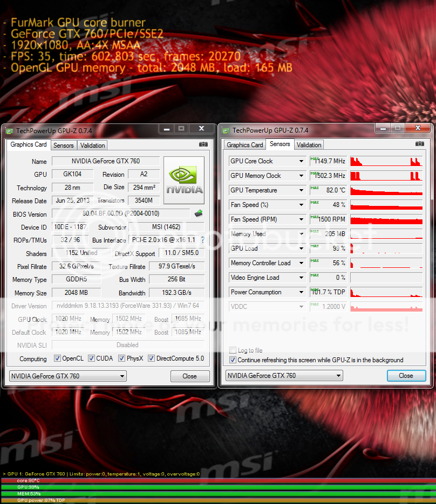The width and height of the screenshot is (436, 504).
Task: Click the GPU-Z title bar icon of left window
Action: (x=9, y=130)
